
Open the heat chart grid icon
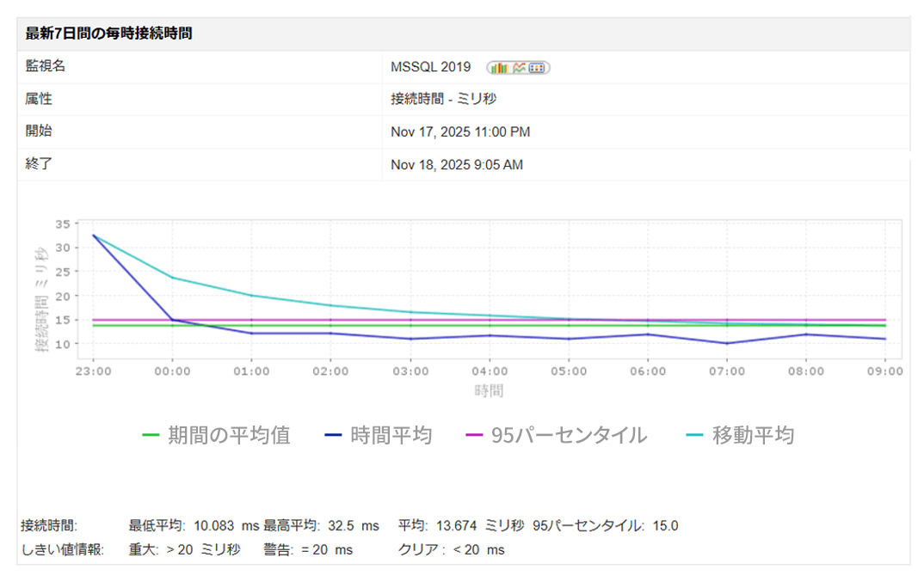point(536,68)
